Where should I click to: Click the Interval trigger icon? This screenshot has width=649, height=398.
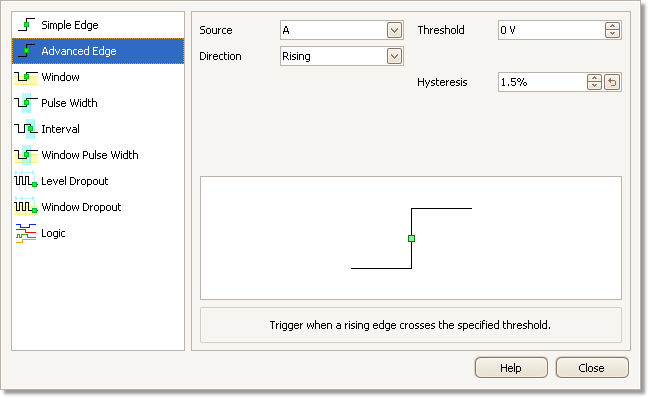pos(26,129)
